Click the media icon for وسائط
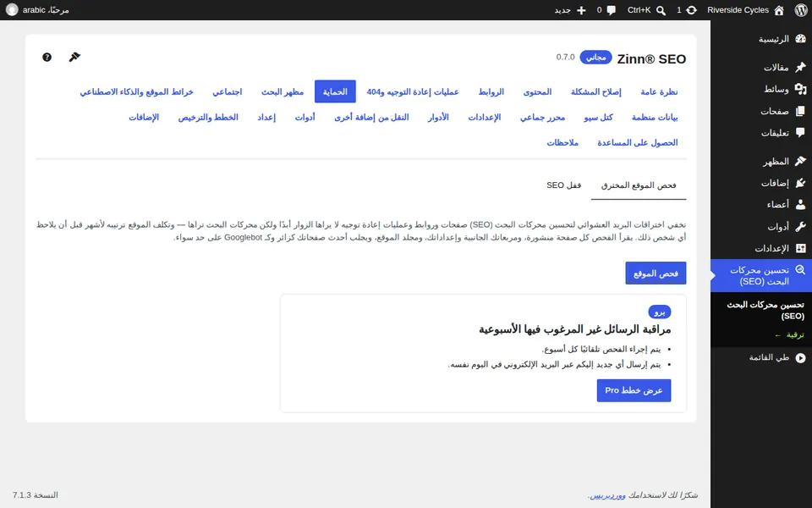Image resolution: width=812 pixels, height=508 pixels. point(800,89)
